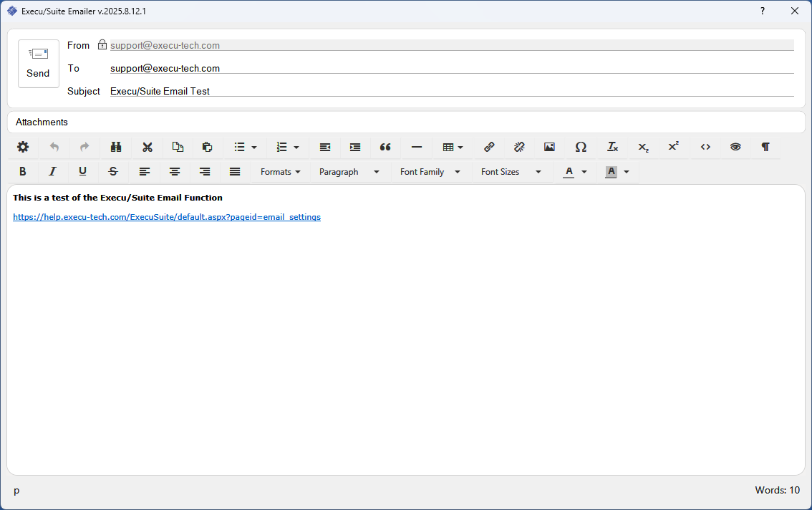The width and height of the screenshot is (812, 510).
Task: Insert a numbered list
Action: coord(281,147)
